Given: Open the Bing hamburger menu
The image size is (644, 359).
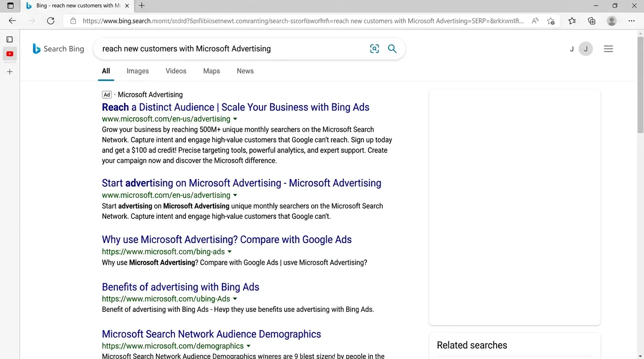Looking at the screenshot, I should tap(608, 49).
